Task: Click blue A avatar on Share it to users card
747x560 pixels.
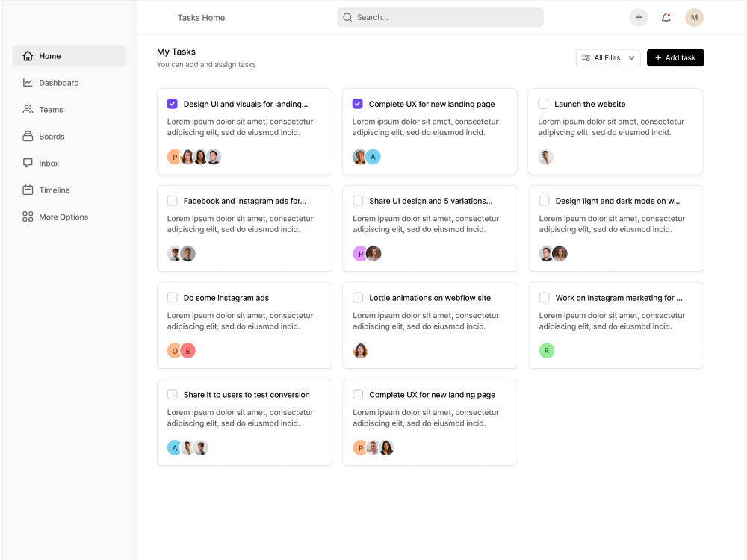Action: (174, 447)
